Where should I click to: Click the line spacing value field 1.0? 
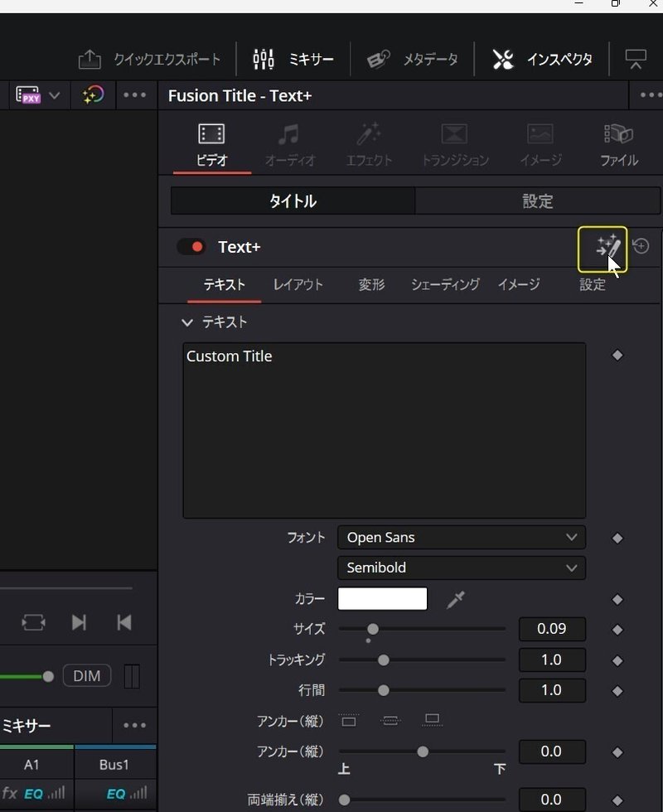(552, 690)
